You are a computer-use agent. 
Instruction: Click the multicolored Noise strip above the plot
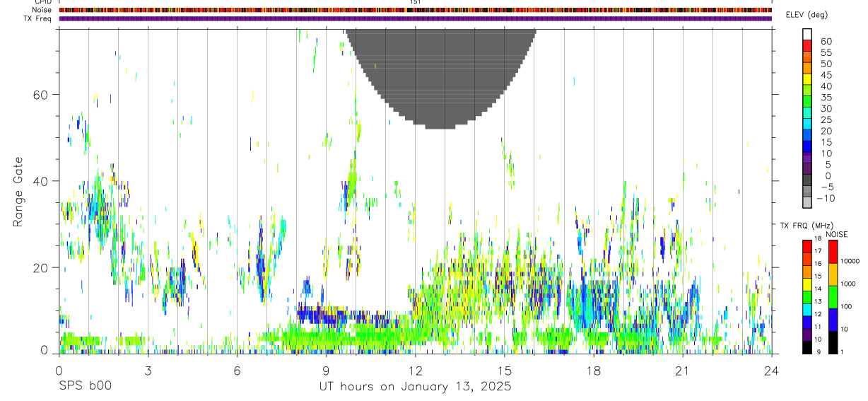416,10
